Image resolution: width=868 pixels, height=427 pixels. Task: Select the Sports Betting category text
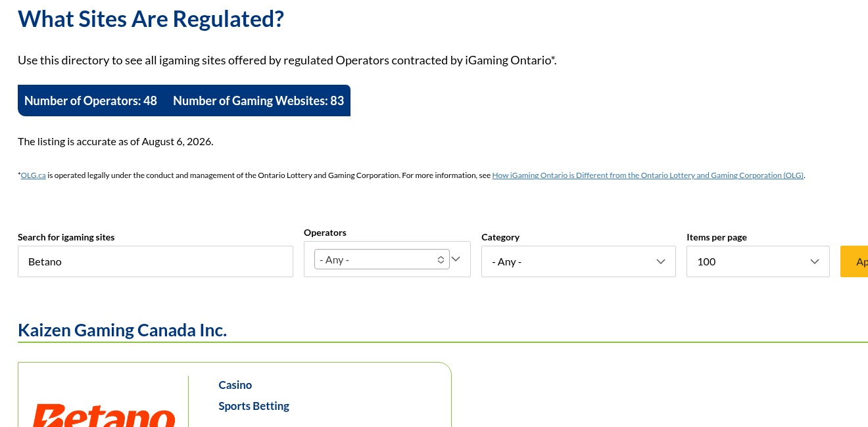(x=254, y=406)
